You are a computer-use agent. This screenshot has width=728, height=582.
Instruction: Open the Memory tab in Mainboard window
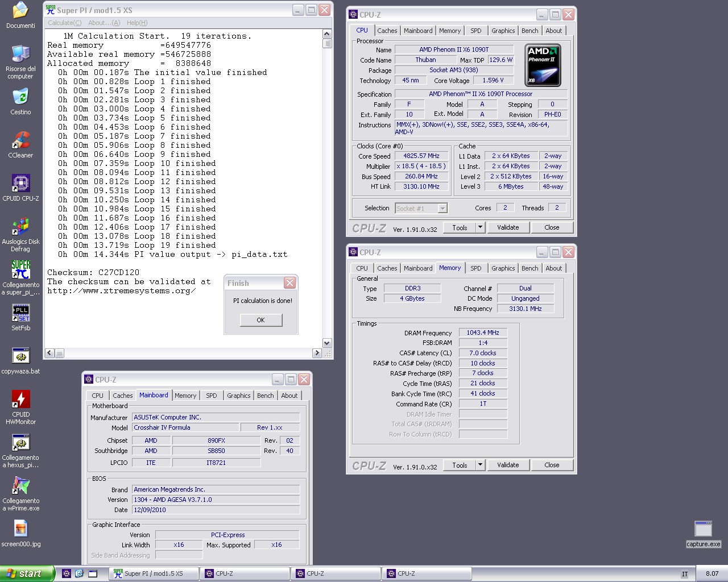click(x=185, y=396)
